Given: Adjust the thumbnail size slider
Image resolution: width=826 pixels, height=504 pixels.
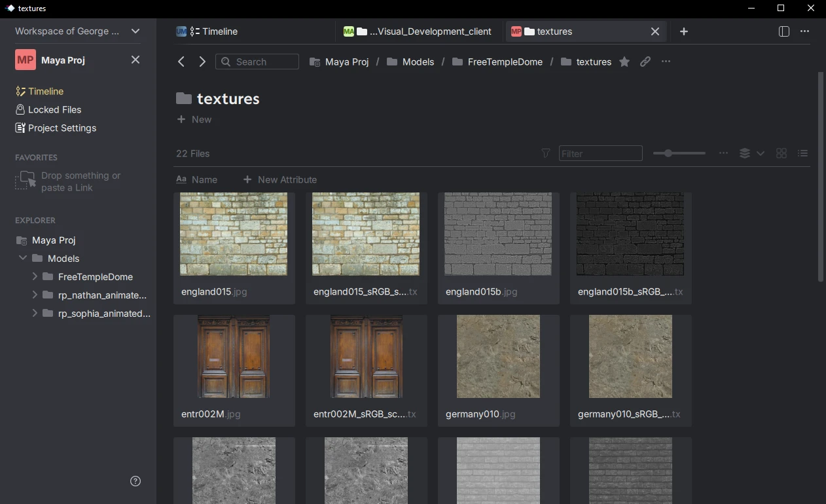Looking at the screenshot, I should [668, 153].
